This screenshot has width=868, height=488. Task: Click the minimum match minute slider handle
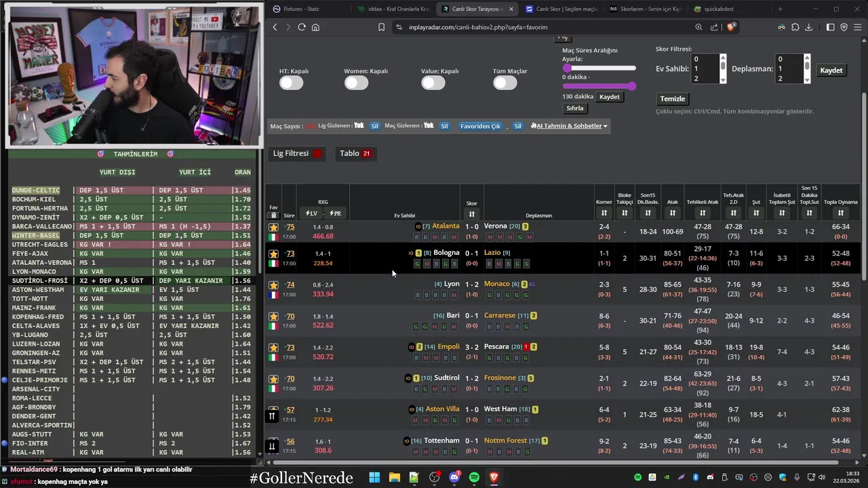coord(567,68)
